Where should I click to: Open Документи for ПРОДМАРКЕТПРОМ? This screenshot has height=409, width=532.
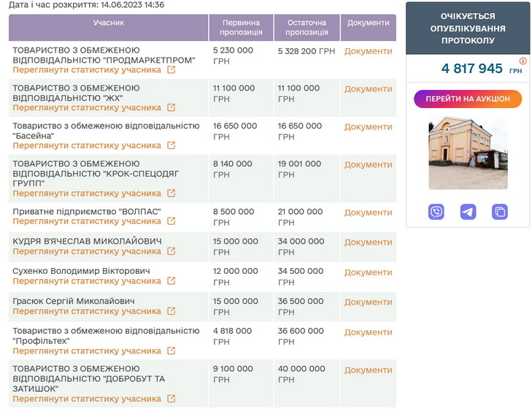tap(368, 51)
